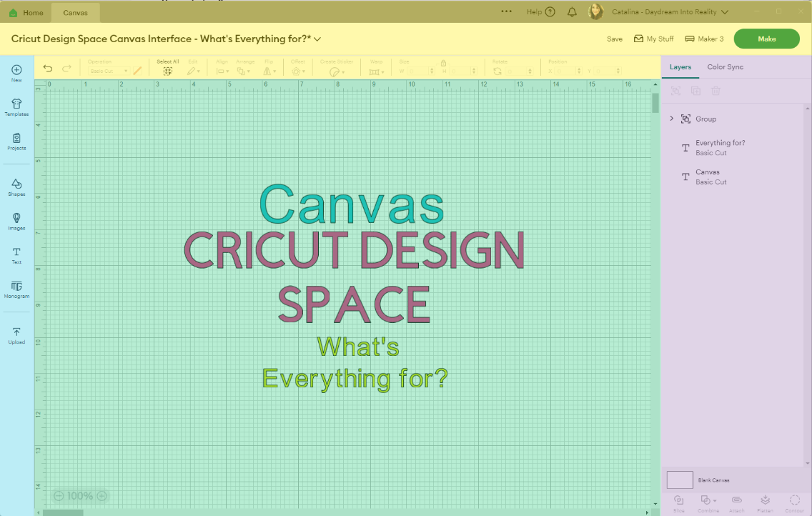Undo the last action
The width and height of the screenshot is (812, 516).
point(48,69)
